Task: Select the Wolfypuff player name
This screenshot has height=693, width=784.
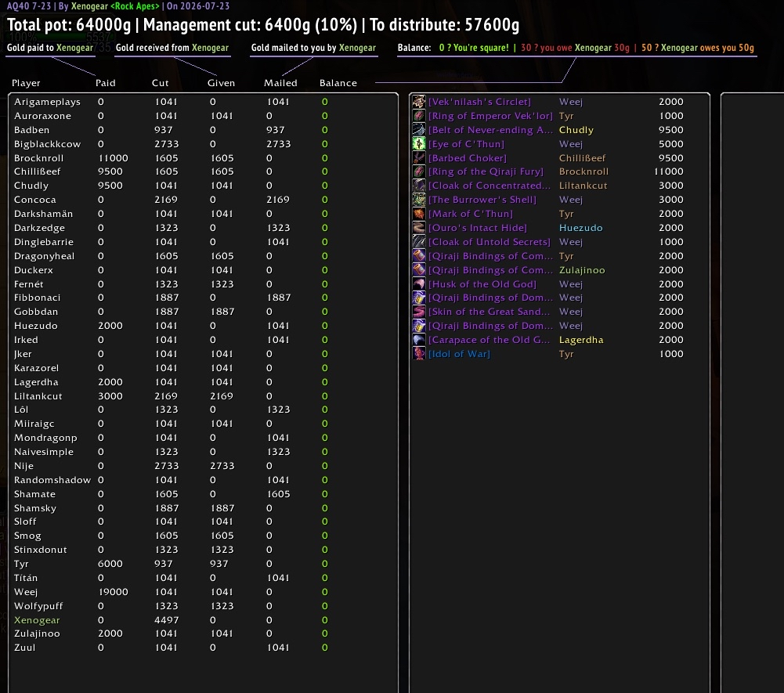Action: click(x=38, y=606)
